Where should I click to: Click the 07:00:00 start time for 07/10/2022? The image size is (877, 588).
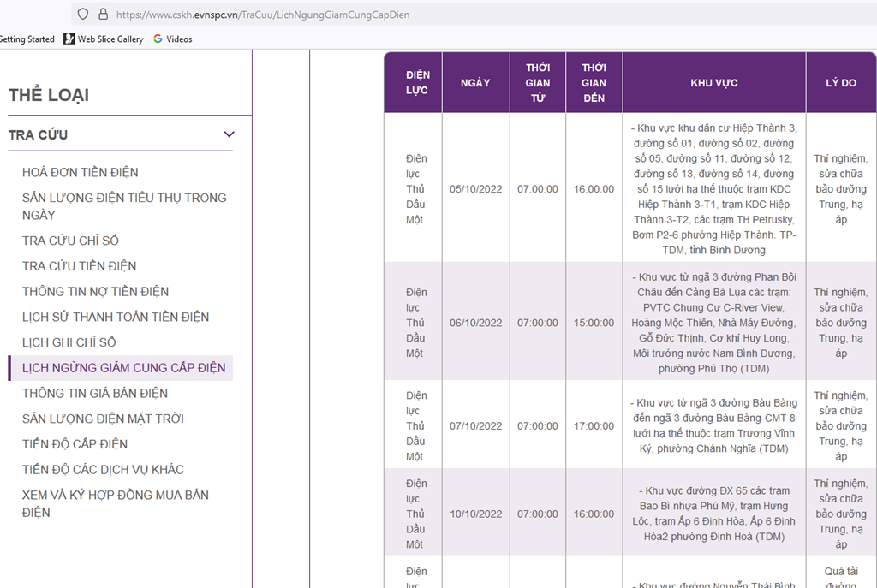tap(538, 426)
